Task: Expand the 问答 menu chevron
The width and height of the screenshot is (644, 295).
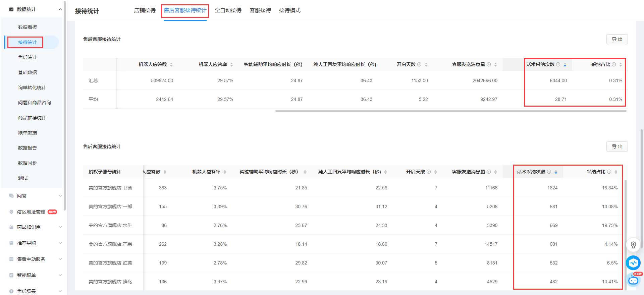Action: [60, 196]
